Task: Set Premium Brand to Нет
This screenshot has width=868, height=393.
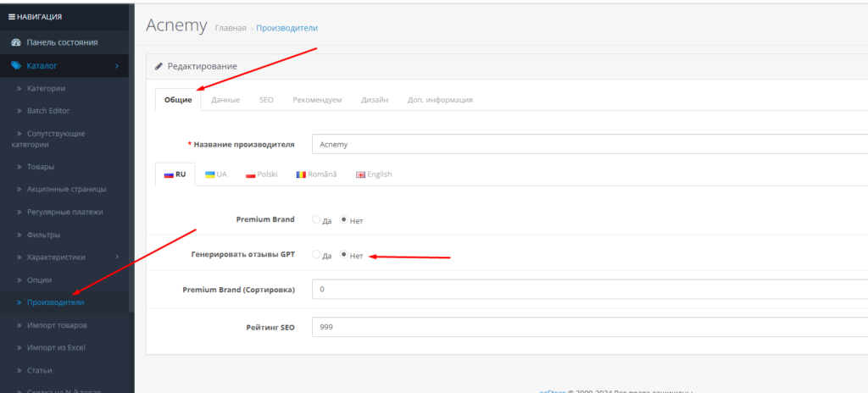Action: [x=343, y=219]
